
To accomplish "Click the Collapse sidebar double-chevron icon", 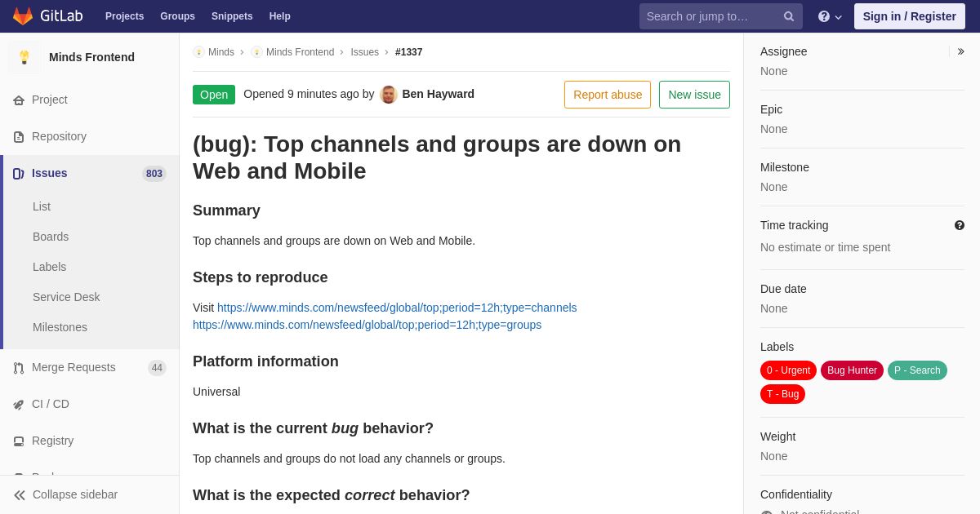I will click(x=20, y=495).
